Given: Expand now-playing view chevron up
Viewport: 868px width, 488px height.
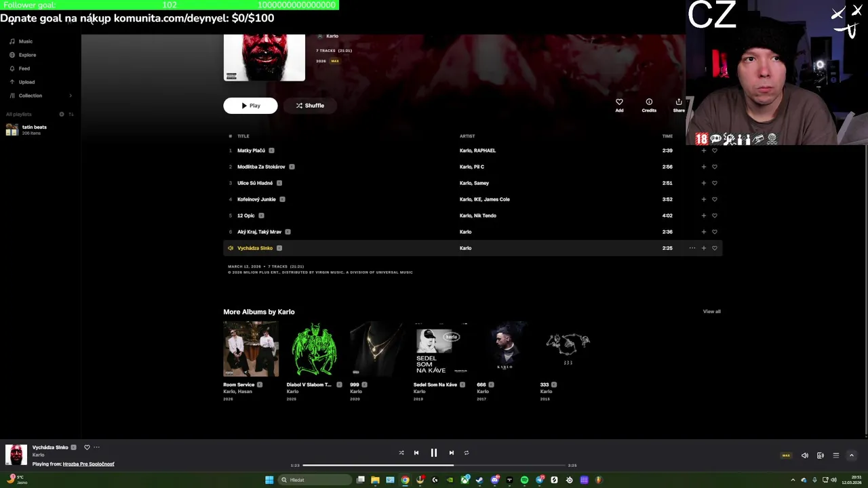Looking at the screenshot, I should pos(852,455).
